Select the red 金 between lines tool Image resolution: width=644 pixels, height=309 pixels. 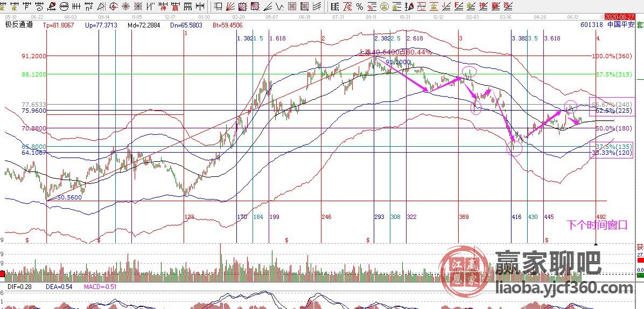click(x=433, y=6)
